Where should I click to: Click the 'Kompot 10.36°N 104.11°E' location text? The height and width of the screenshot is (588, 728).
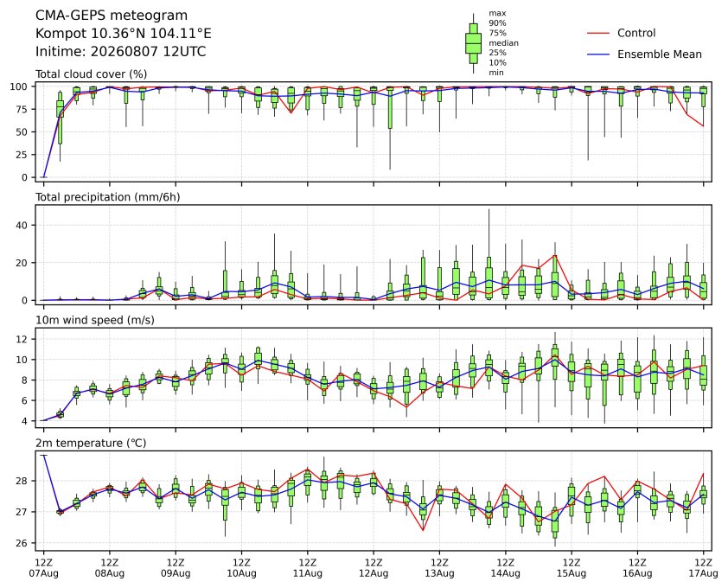point(124,34)
